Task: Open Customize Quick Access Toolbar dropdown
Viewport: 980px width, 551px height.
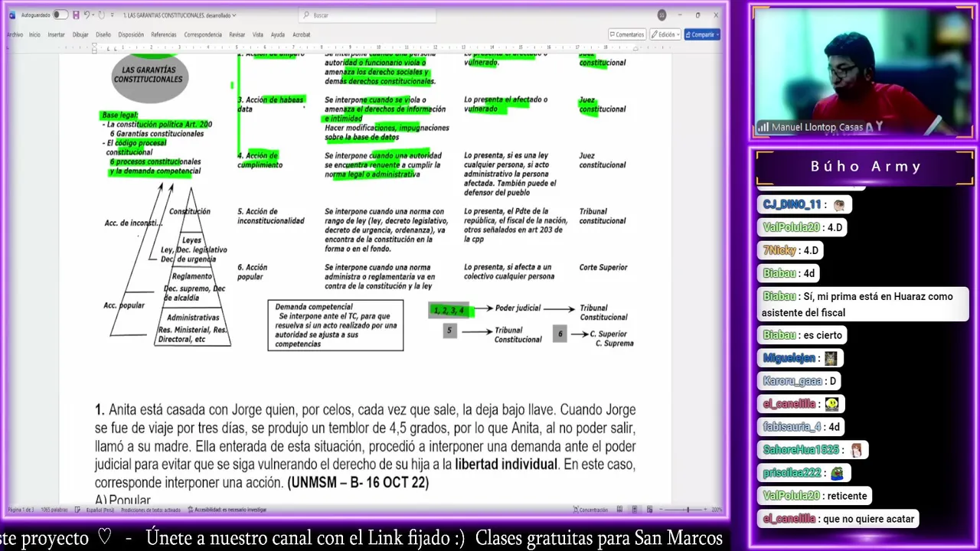Action: click(113, 15)
